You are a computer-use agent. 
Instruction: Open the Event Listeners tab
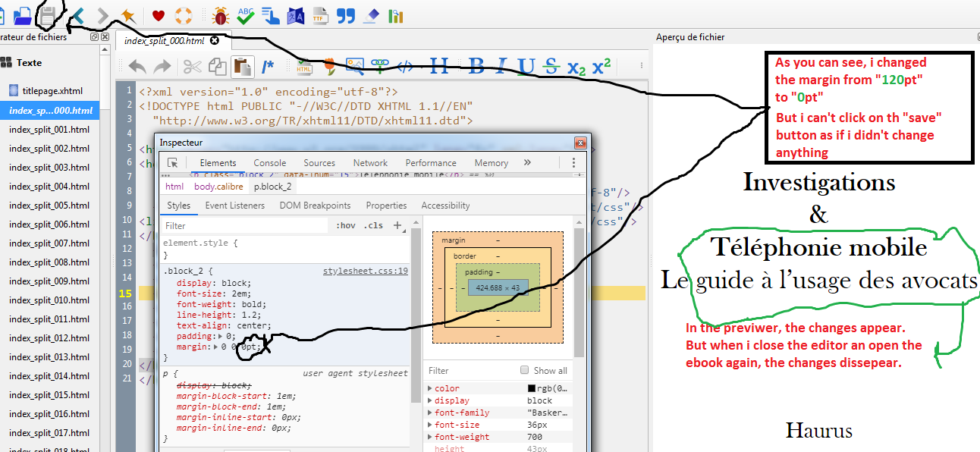pyautogui.click(x=234, y=206)
